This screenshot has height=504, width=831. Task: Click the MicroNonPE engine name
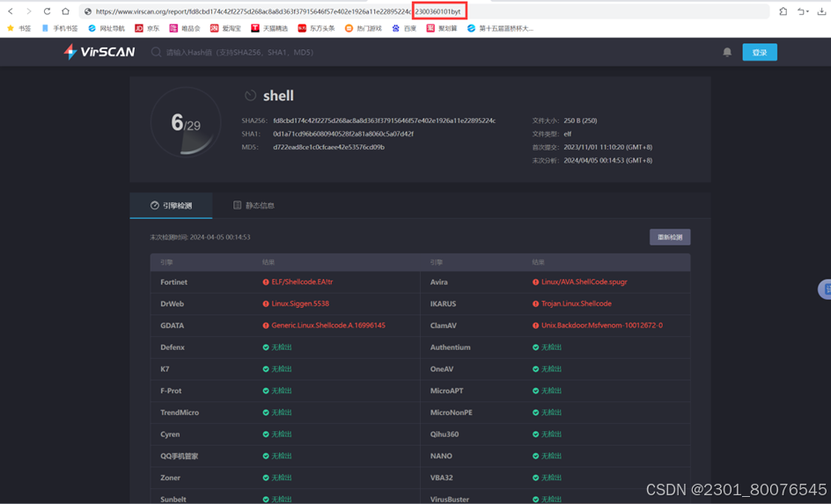(x=451, y=413)
